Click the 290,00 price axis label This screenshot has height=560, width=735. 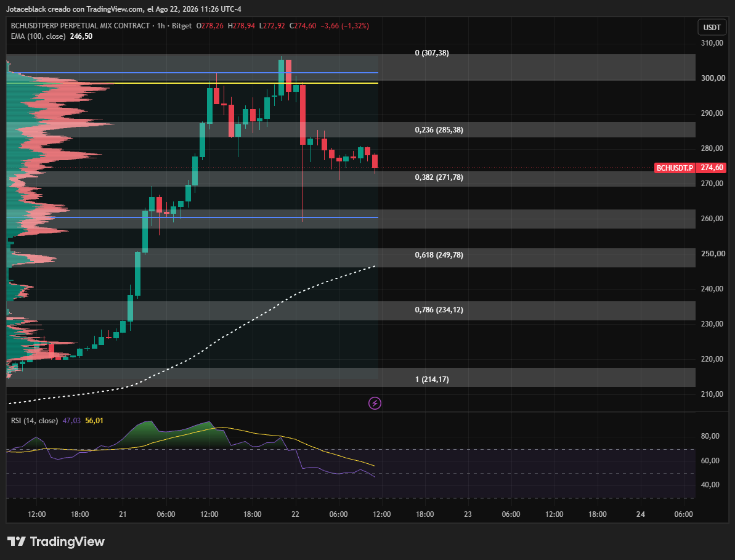[712, 113]
